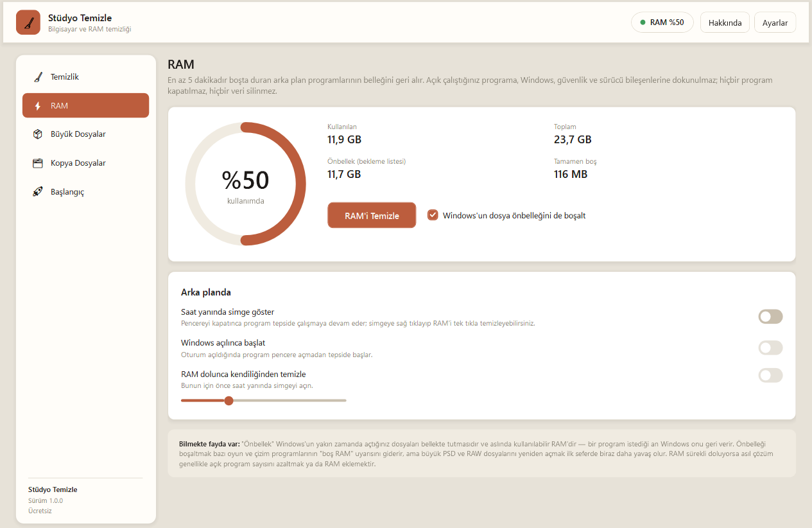Click the Arka planda heading
812x528 pixels.
(x=206, y=292)
